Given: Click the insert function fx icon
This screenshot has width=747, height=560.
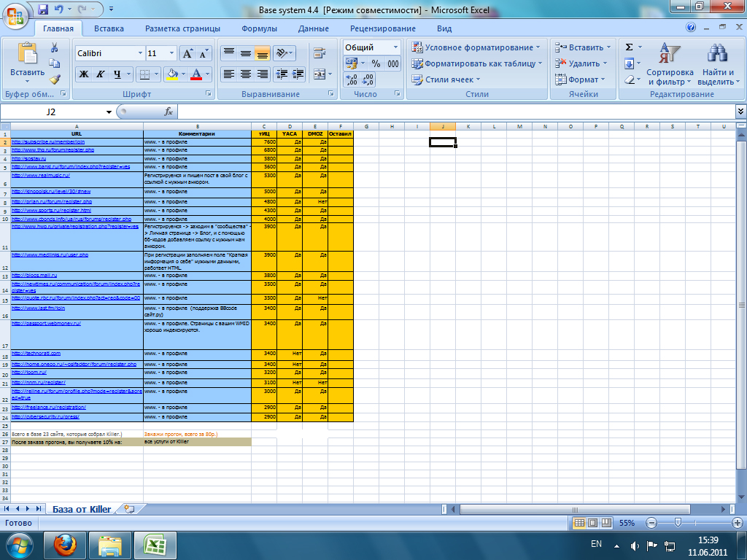Looking at the screenshot, I should coord(169,112).
